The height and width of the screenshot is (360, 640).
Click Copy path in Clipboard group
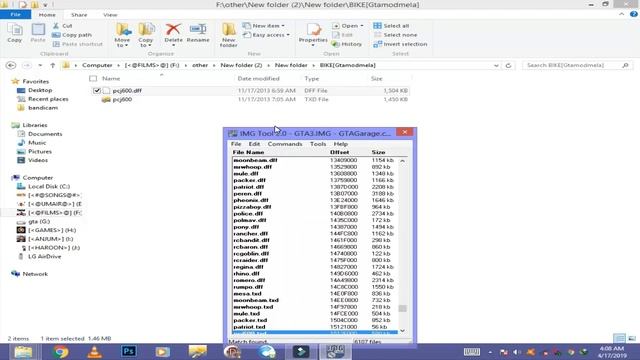[72, 35]
